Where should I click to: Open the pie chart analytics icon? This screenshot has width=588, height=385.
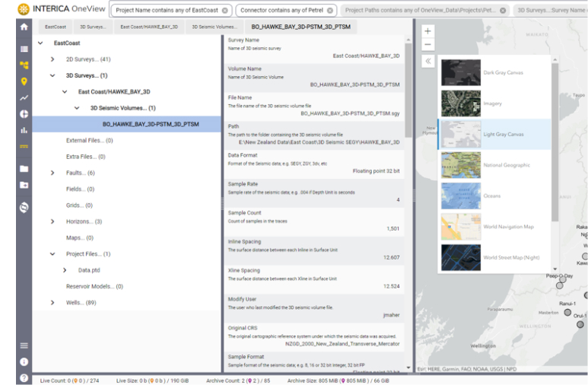[24, 114]
